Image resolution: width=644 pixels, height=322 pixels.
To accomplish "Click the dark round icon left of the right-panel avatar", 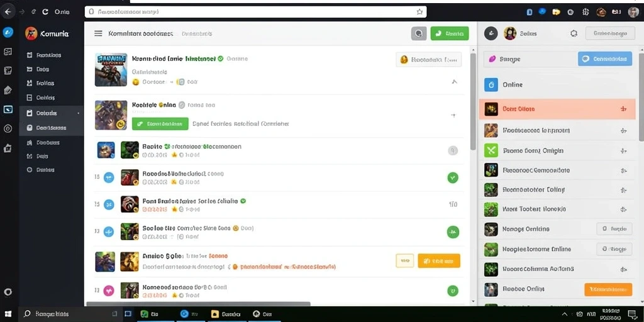I will pyautogui.click(x=491, y=34).
